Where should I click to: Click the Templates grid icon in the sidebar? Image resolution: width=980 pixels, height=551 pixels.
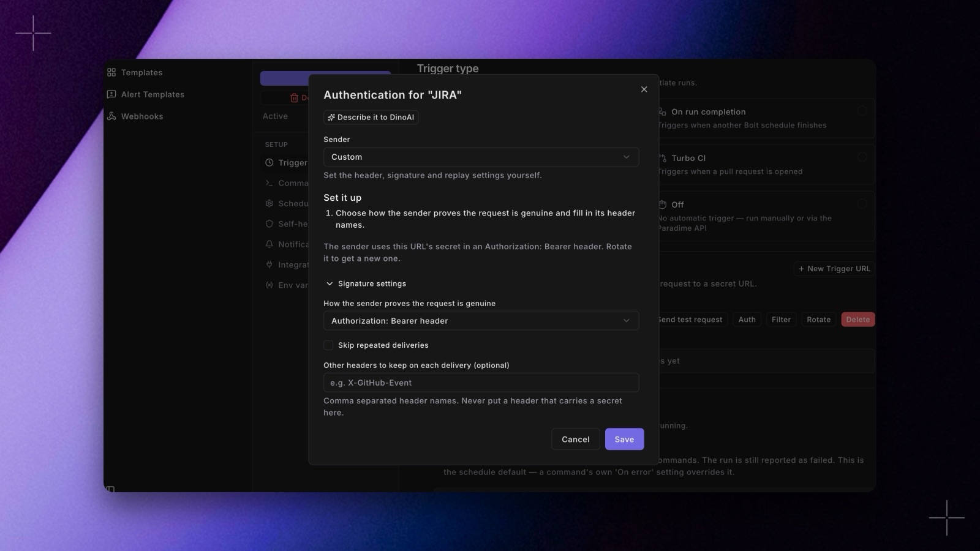pyautogui.click(x=111, y=72)
